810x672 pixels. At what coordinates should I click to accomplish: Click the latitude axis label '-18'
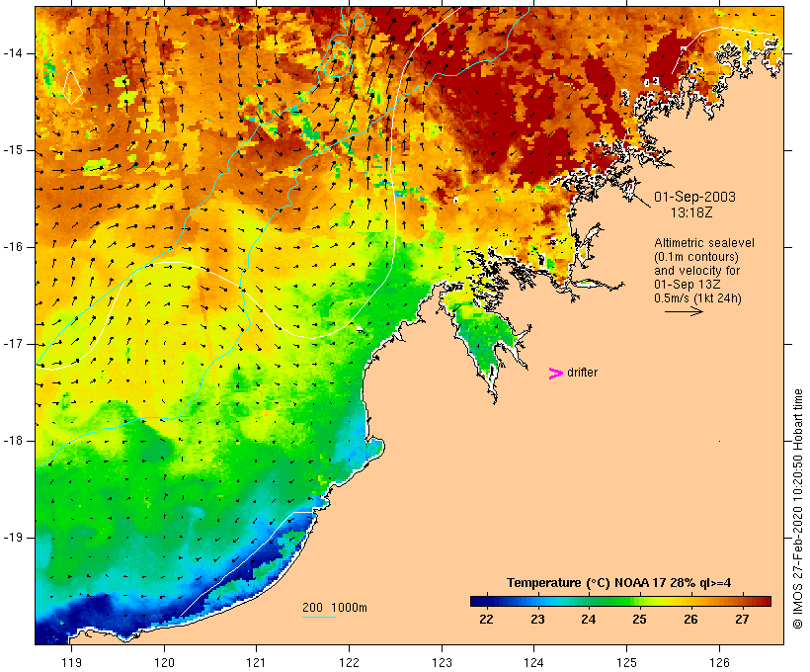(12, 441)
